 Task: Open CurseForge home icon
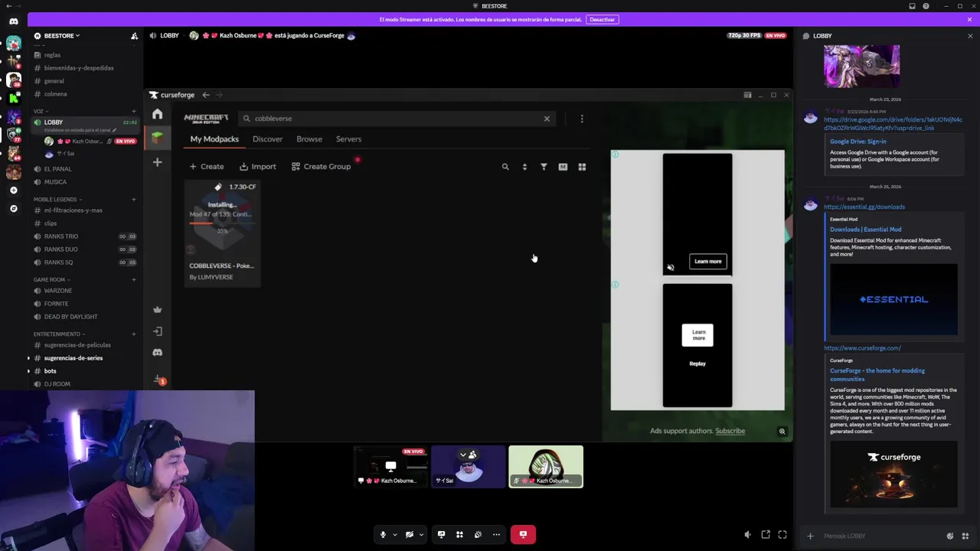click(x=157, y=114)
